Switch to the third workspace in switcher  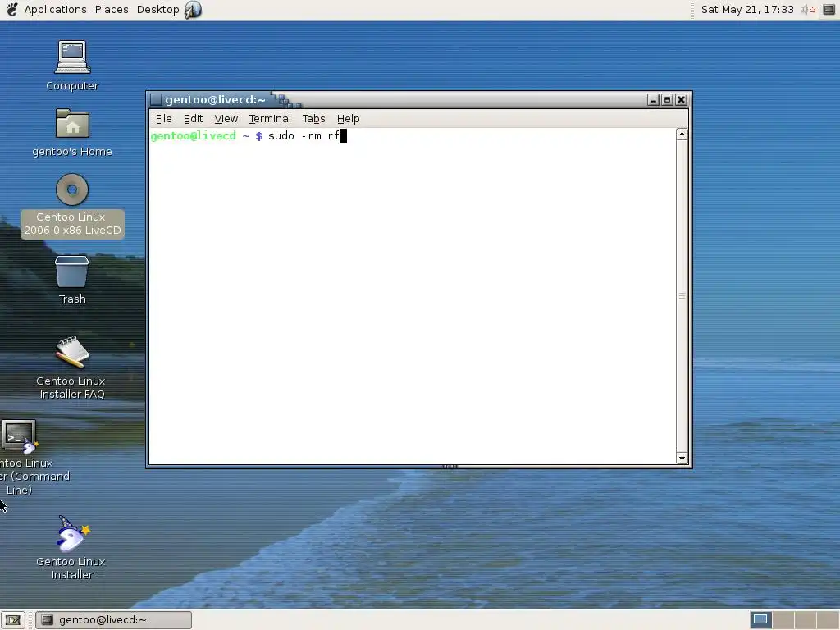coord(805,620)
